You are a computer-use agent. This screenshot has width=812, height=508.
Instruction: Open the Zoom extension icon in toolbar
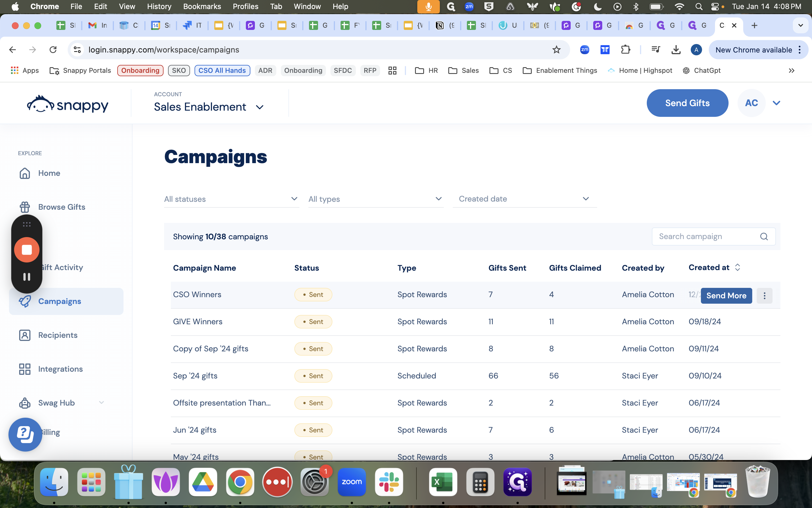point(584,50)
